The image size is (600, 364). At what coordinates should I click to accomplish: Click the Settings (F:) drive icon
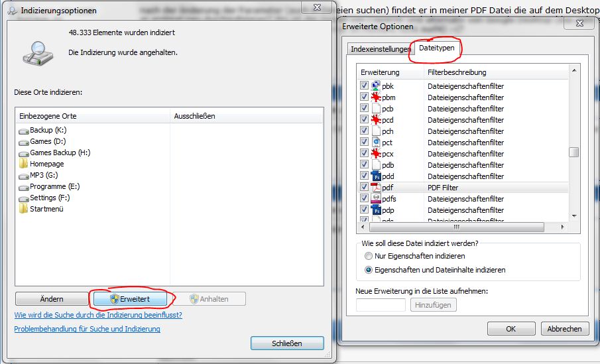(24, 198)
